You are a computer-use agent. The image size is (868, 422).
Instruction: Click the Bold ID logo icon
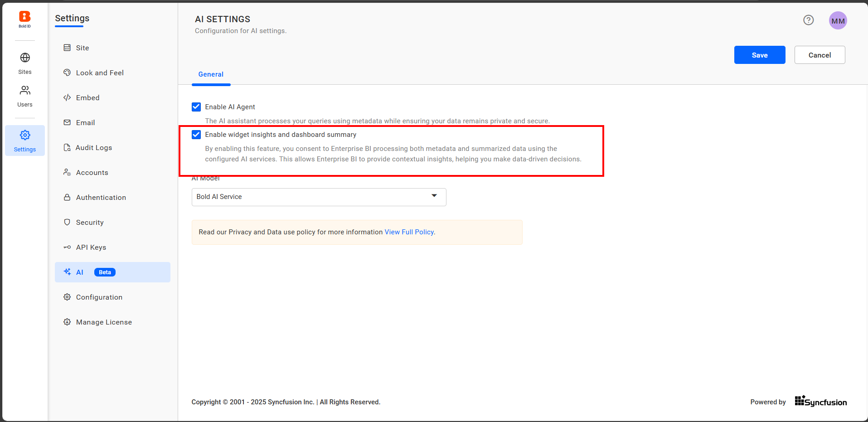pos(24,17)
